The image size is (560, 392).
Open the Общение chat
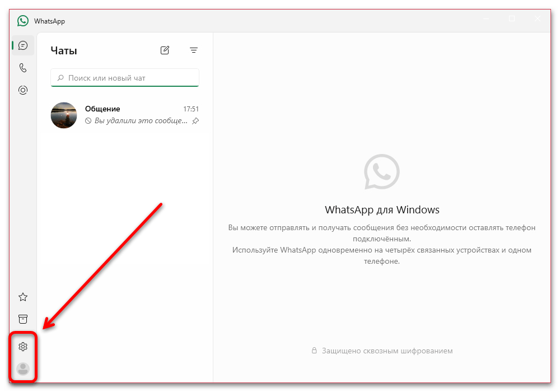pos(125,115)
